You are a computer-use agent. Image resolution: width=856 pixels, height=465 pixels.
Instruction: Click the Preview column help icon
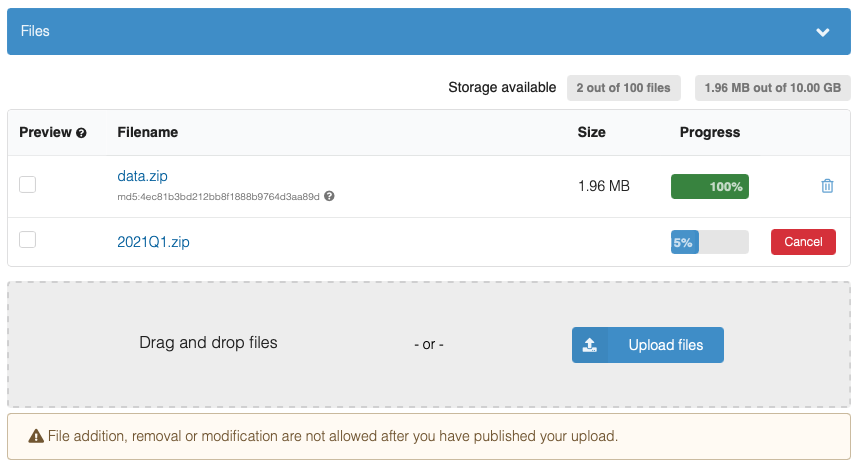pos(81,133)
